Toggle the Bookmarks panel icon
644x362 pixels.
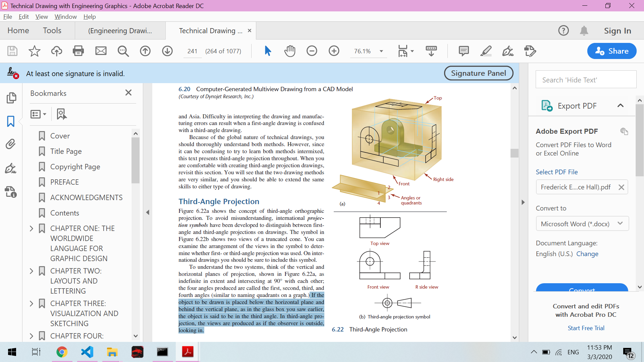[x=11, y=121]
